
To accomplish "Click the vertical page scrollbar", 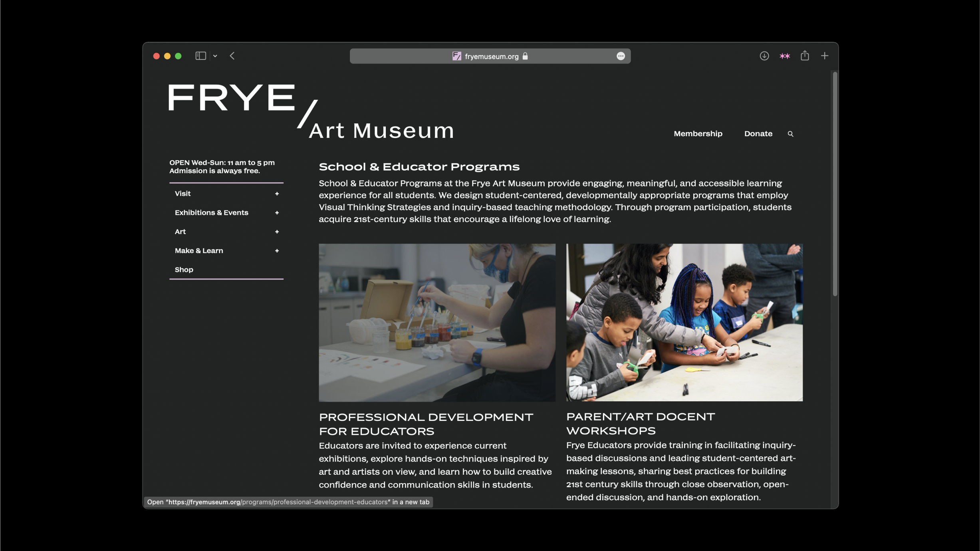I will pyautogui.click(x=835, y=184).
